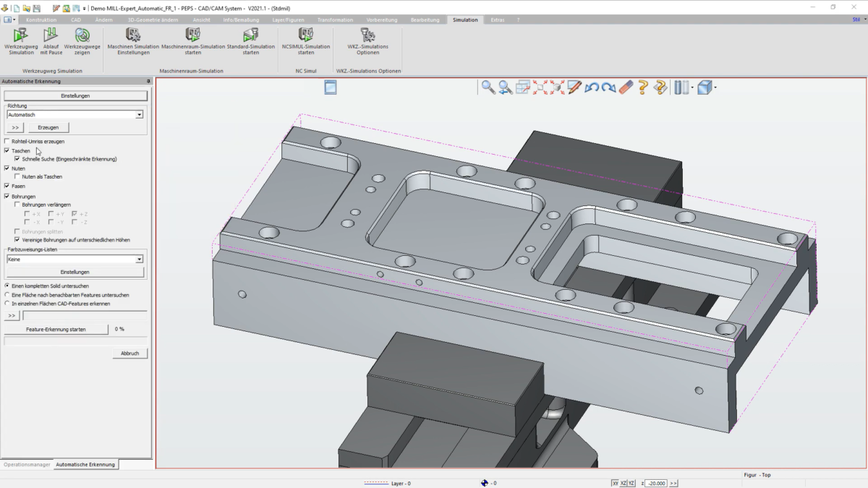Open the Richtung Automatisch dropdown
This screenshot has height=488, width=868.
pyautogui.click(x=75, y=114)
